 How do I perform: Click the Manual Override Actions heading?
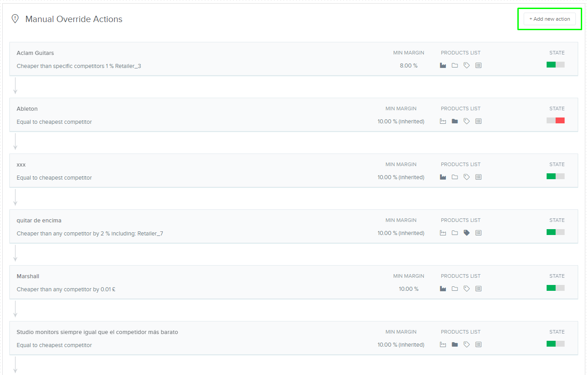(74, 19)
